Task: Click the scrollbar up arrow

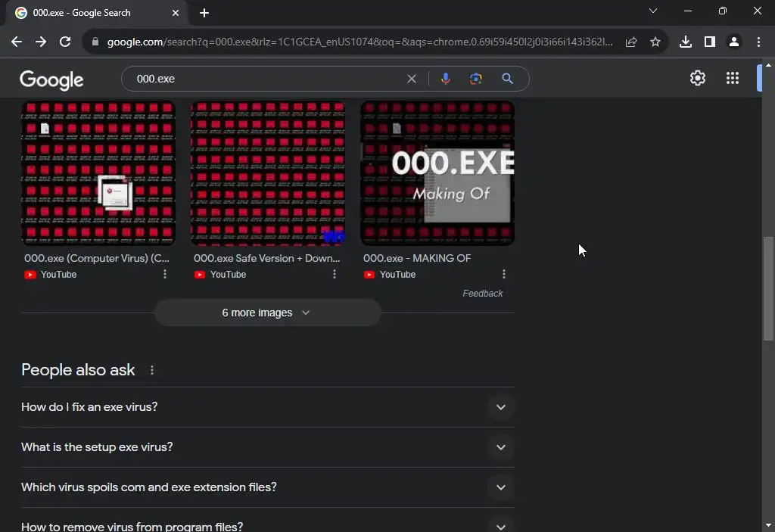Action: point(768,65)
